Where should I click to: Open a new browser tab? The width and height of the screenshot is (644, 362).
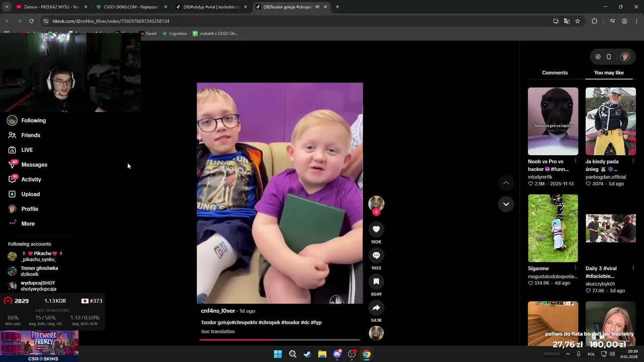[x=337, y=7]
